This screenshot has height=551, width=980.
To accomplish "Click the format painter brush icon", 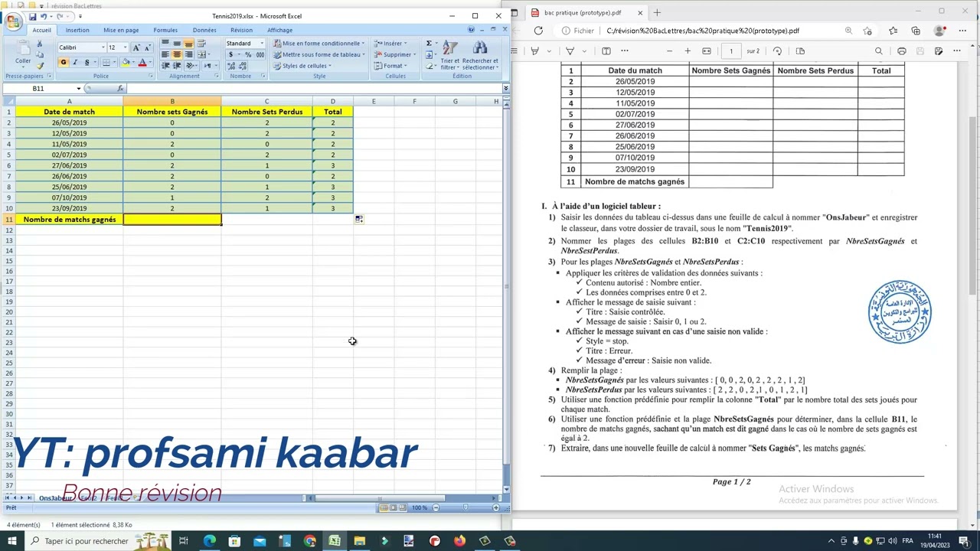I will pyautogui.click(x=41, y=66).
